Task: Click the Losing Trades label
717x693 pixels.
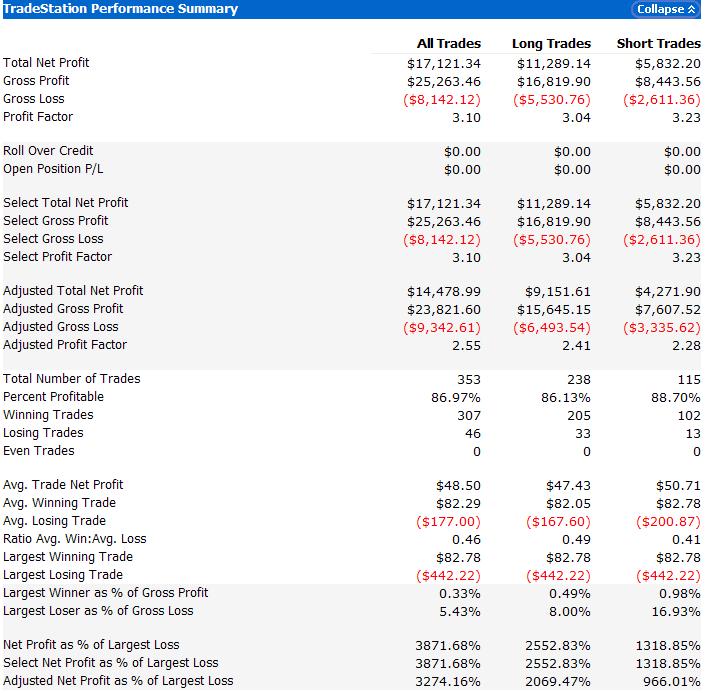Action: (43, 433)
